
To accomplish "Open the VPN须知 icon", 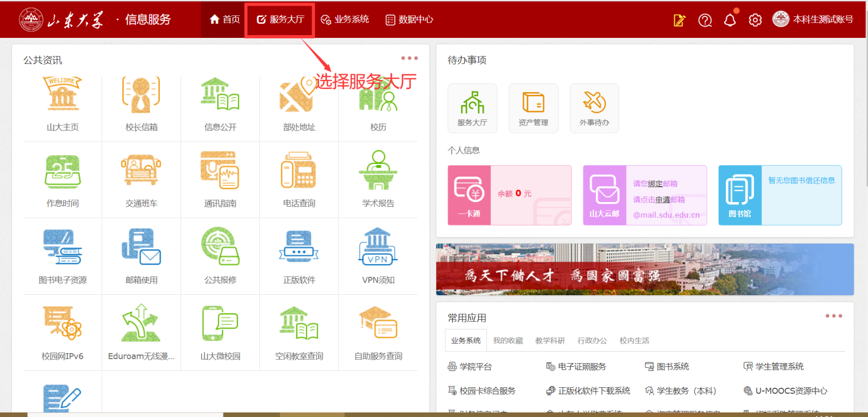I will click(378, 247).
